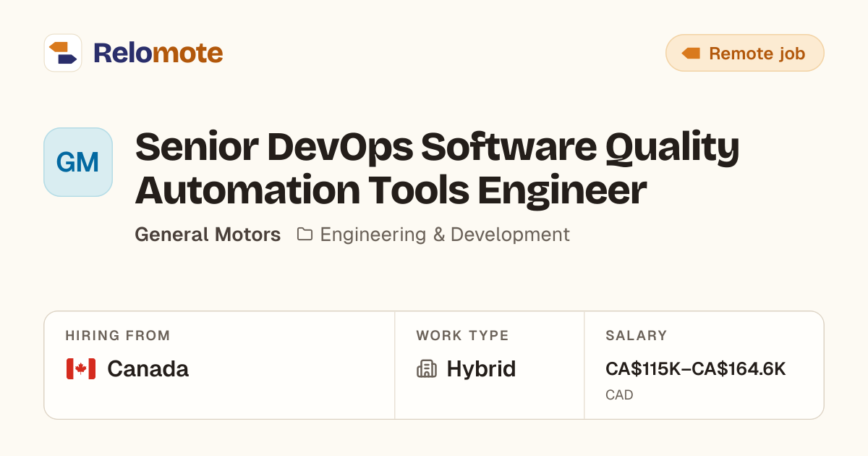Image resolution: width=868 pixels, height=456 pixels.
Task: Click the Canada flag icon
Action: click(81, 369)
